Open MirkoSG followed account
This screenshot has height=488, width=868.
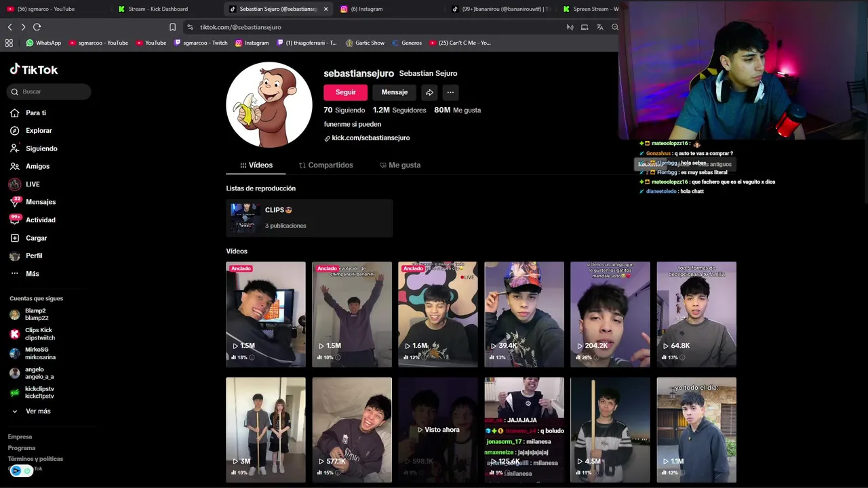[x=31, y=354]
